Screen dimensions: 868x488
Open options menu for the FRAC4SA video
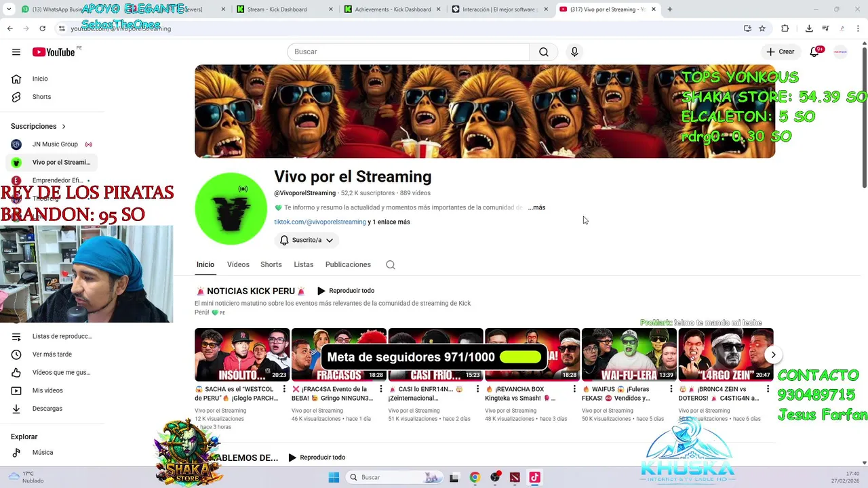(x=381, y=390)
